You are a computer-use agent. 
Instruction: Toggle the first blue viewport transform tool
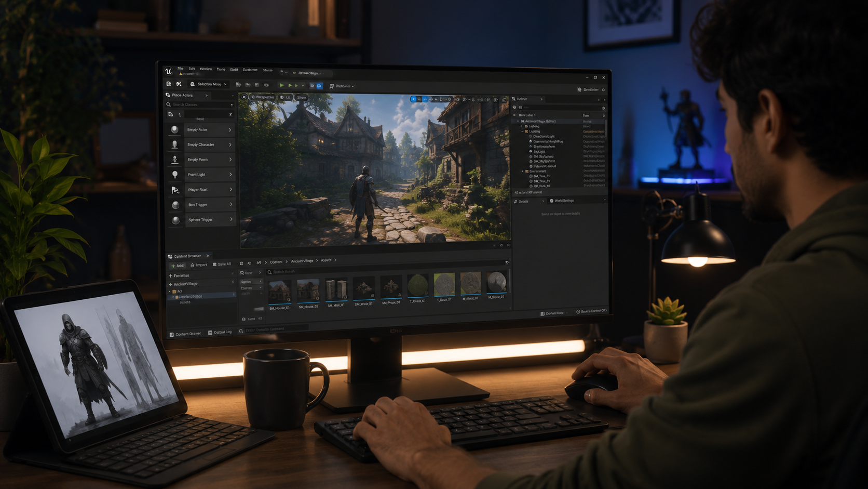[414, 99]
